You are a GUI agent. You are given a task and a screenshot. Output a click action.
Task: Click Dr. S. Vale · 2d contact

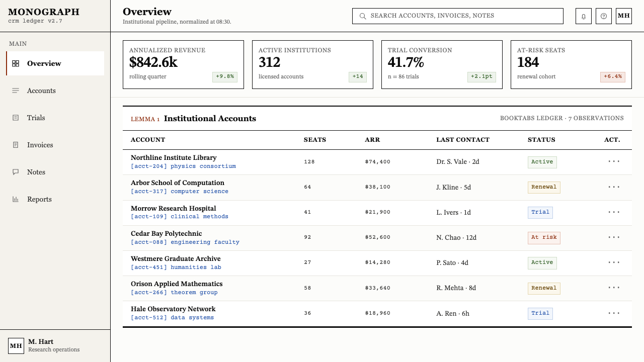tap(458, 162)
